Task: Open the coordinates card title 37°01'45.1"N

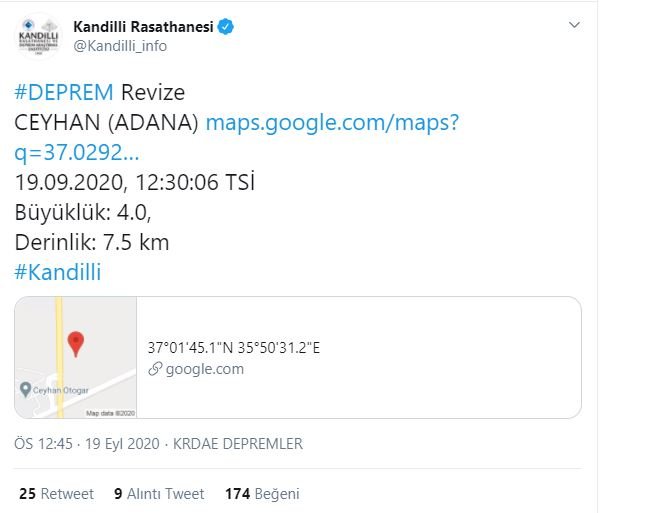Action: tap(233, 348)
